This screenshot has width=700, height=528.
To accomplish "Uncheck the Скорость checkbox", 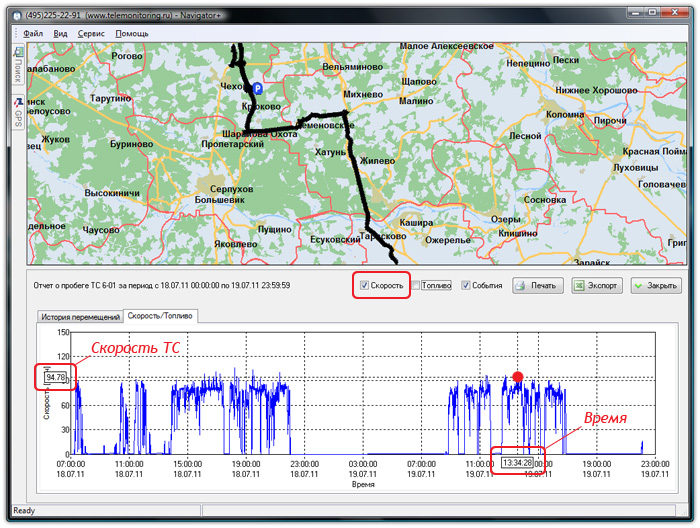I will [x=365, y=286].
